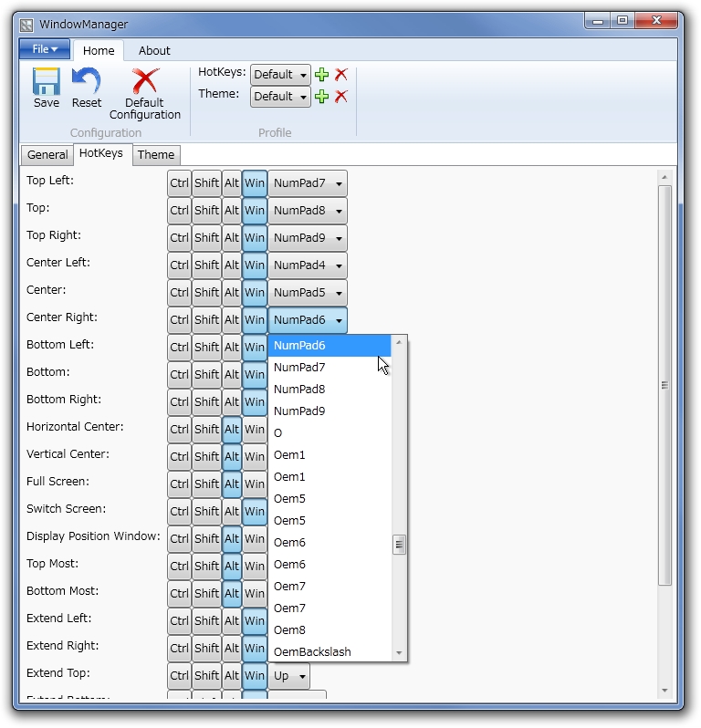This screenshot has width=701, height=728.
Task: Switch to the About ribbon tab
Action: 154,50
